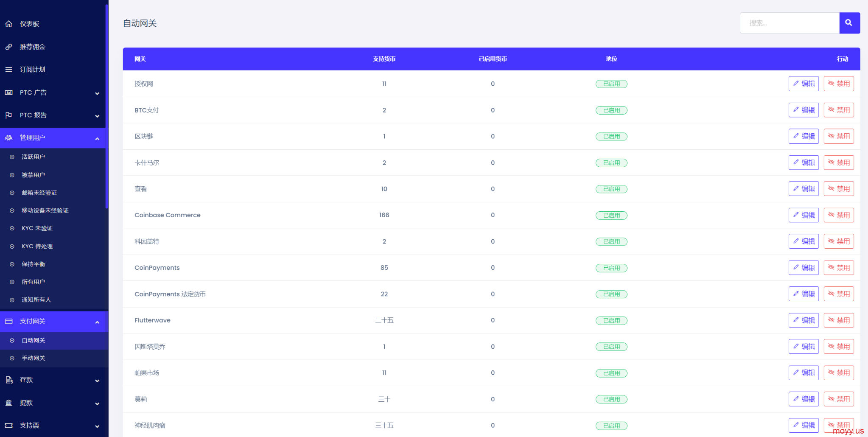
Task: Click the ad icon beside PTC 广告
Action: tap(8, 92)
